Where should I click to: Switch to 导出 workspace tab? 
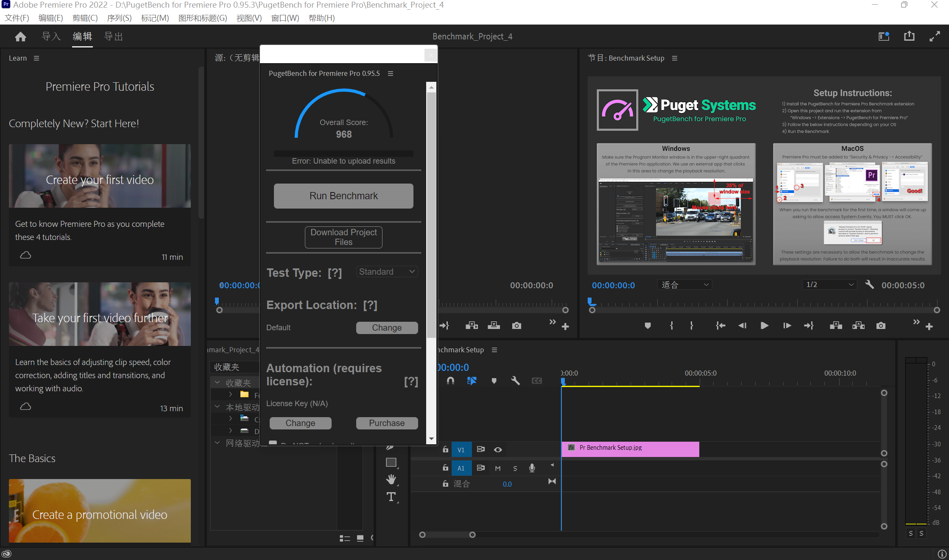[114, 36]
